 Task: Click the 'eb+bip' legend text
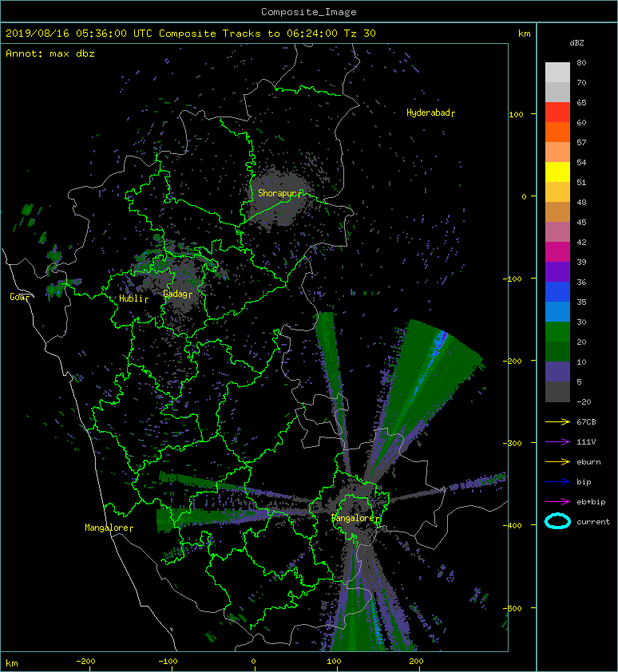click(591, 501)
